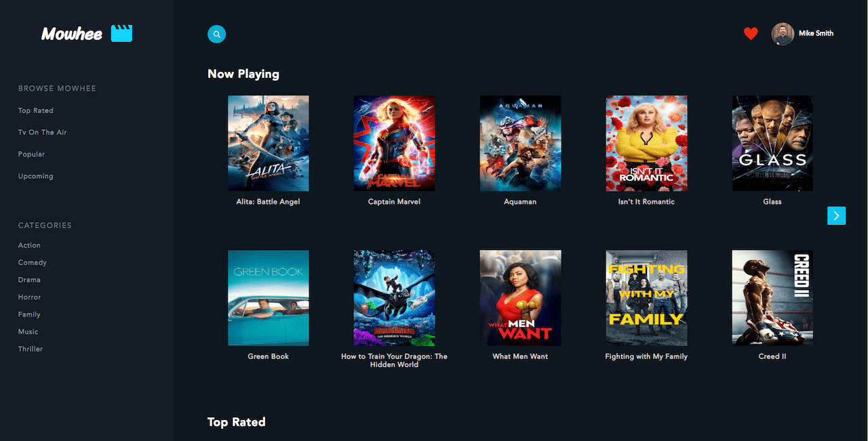
Task: Click the Mowhee clapperboard logo icon
Action: tap(121, 33)
